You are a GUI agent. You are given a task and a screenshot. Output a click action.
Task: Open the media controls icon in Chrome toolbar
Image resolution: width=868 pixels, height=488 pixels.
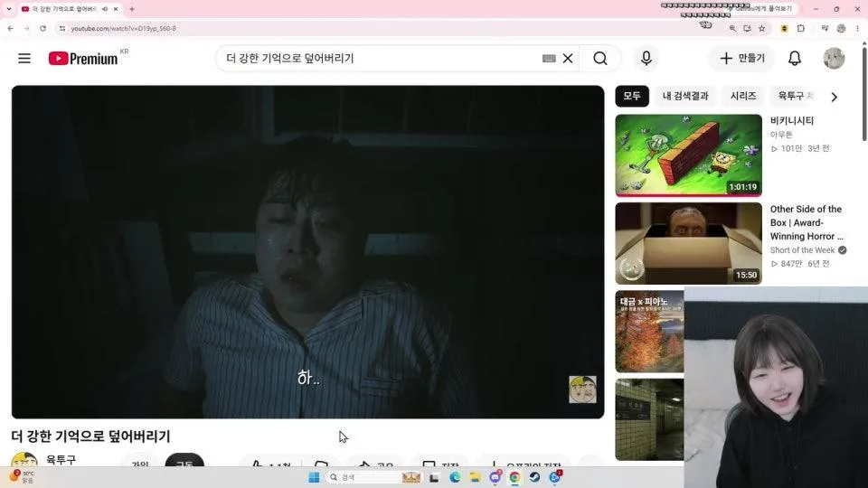tap(825, 28)
